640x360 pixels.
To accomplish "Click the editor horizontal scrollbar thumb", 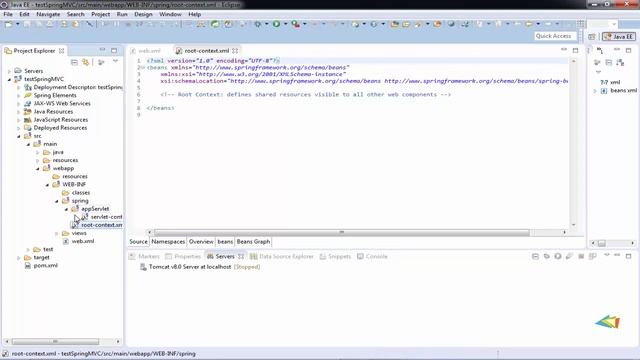I will pos(342,232).
